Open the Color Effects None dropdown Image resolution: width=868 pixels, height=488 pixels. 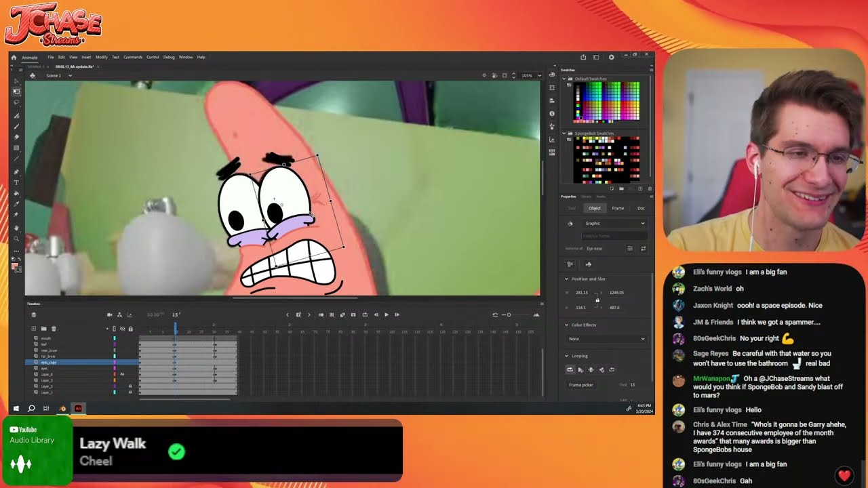(606, 338)
